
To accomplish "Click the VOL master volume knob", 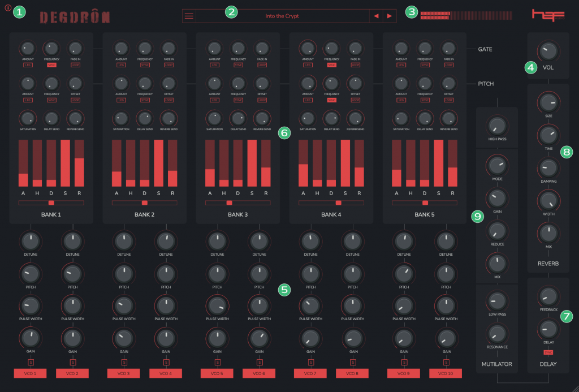I will [547, 51].
